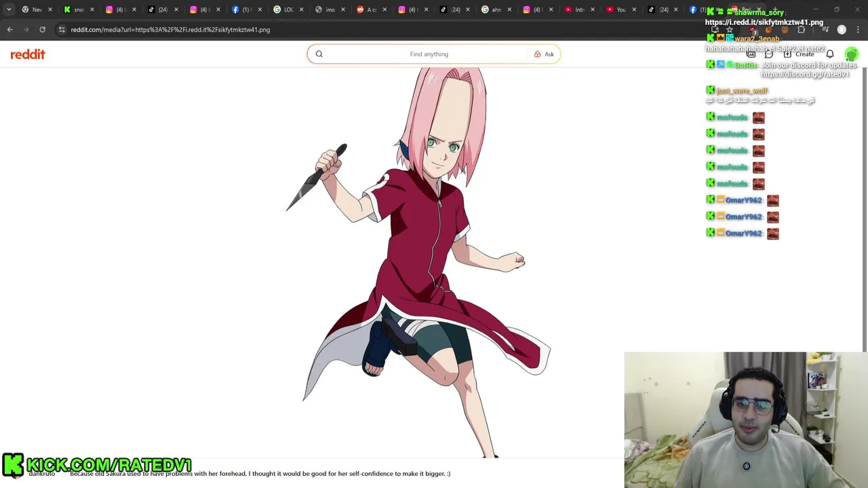Open the Reddit notifications bell
The width and height of the screenshot is (868, 488).
coord(830,54)
